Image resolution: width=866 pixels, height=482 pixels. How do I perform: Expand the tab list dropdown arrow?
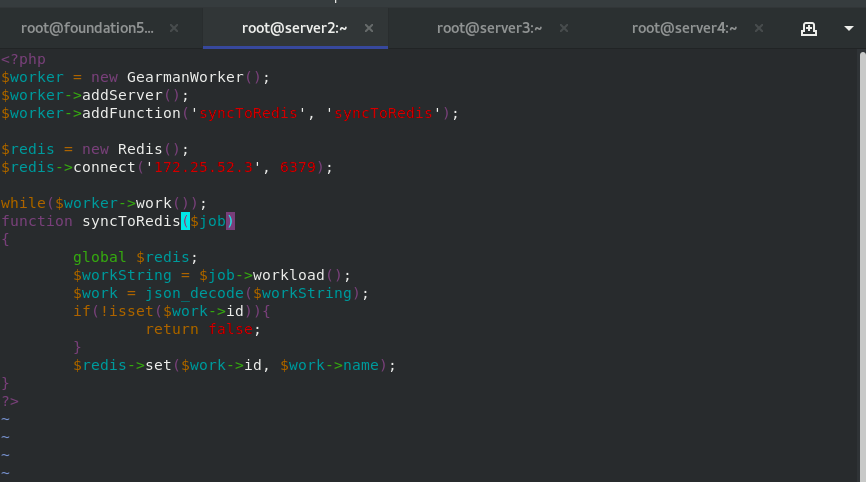pyautogui.click(x=849, y=28)
